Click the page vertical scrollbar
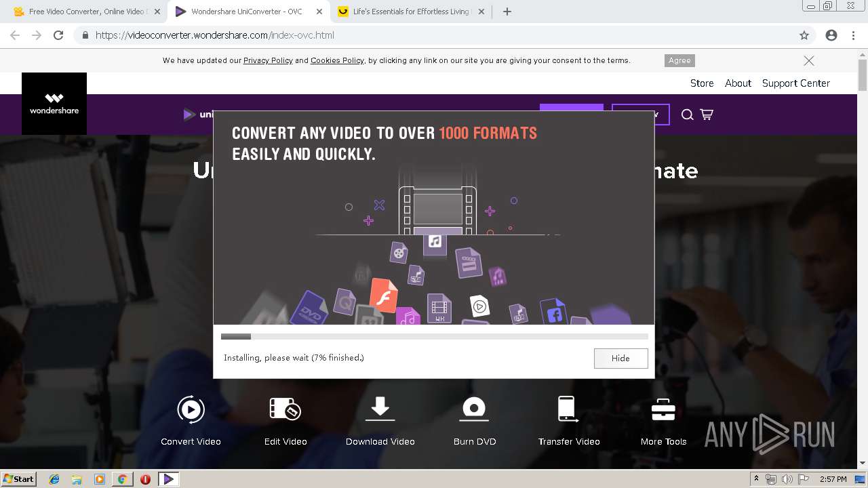This screenshot has height=488, width=868. [863, 258]
